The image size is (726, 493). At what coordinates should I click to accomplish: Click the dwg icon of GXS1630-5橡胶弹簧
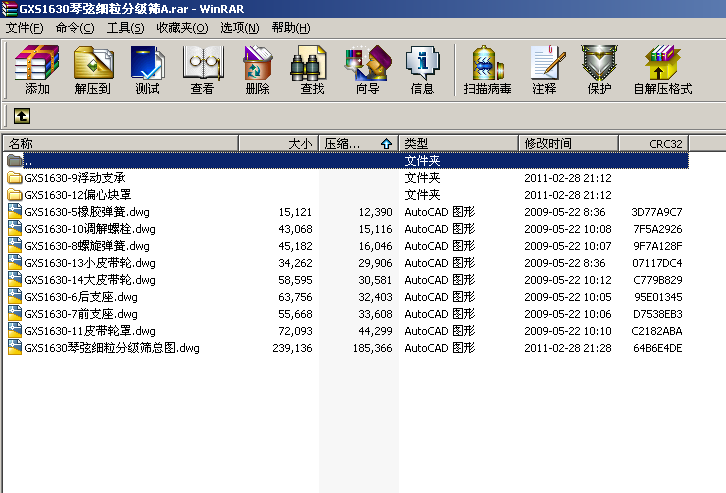(14, 212)
